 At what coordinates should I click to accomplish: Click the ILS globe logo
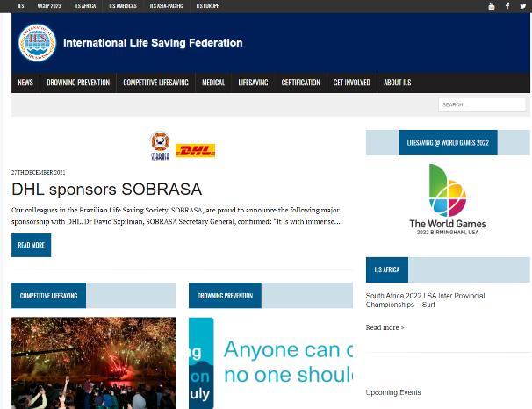click(37, 43)
